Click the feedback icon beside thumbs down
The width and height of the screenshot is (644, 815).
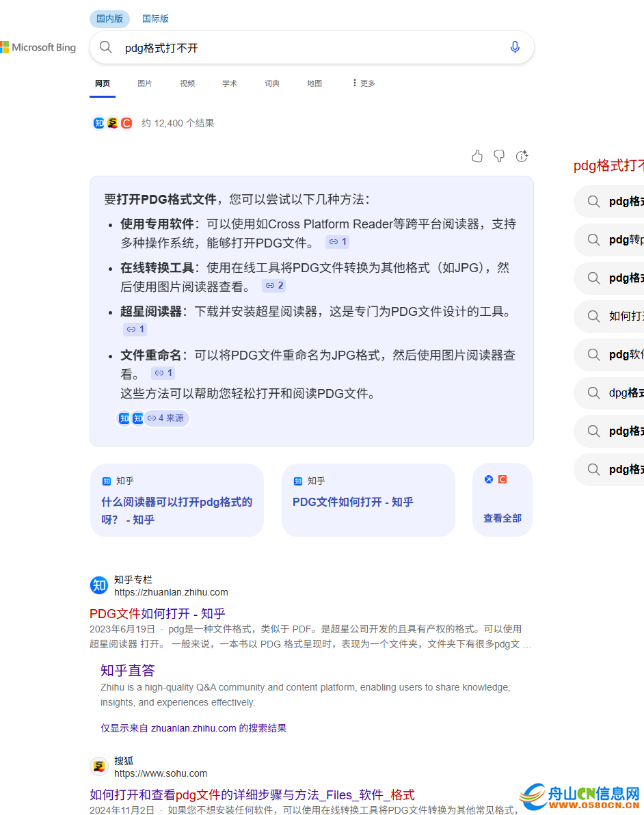(522, 157)
